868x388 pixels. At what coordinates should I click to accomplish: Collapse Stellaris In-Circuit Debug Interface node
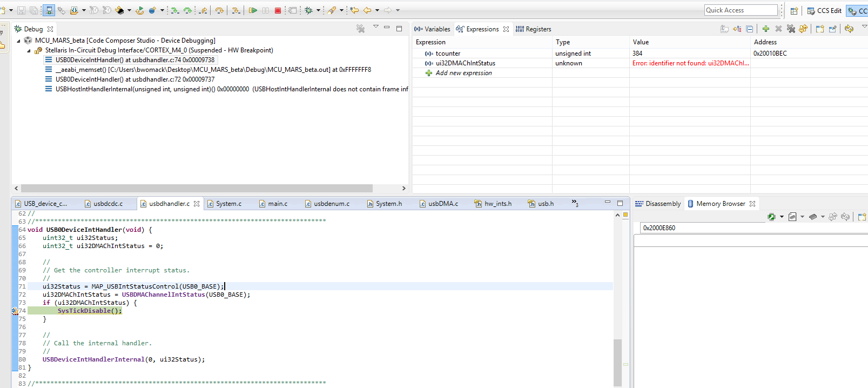(x=29, y=50)
